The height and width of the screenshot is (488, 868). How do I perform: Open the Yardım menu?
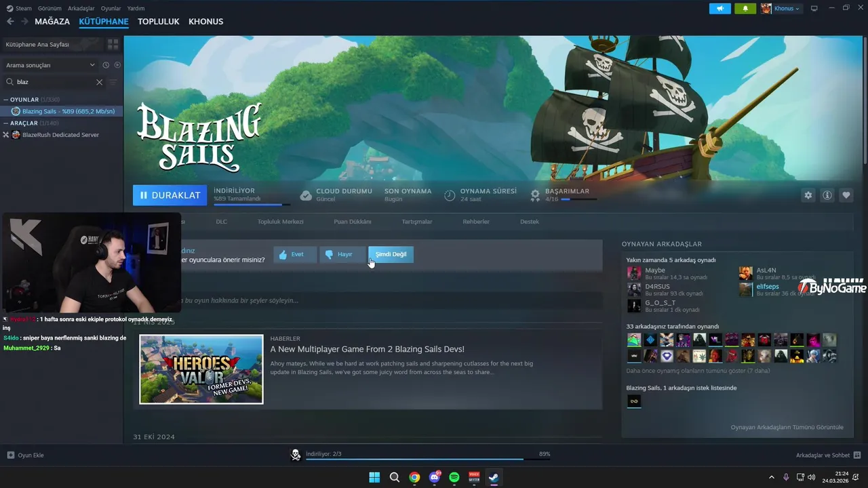[x=136, y=8]
